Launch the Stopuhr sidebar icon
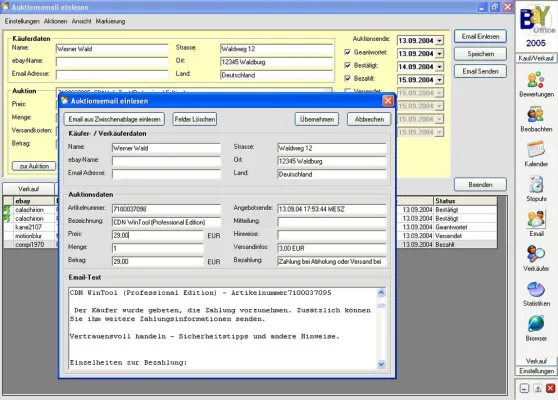 coord(536,184)
